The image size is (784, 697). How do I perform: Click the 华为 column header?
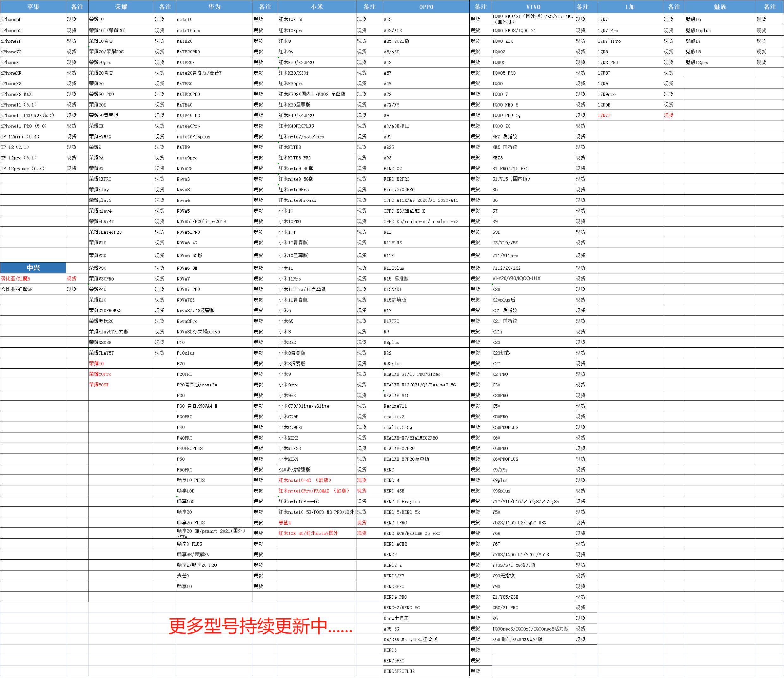pyautogui.click(x=214, y=7)
